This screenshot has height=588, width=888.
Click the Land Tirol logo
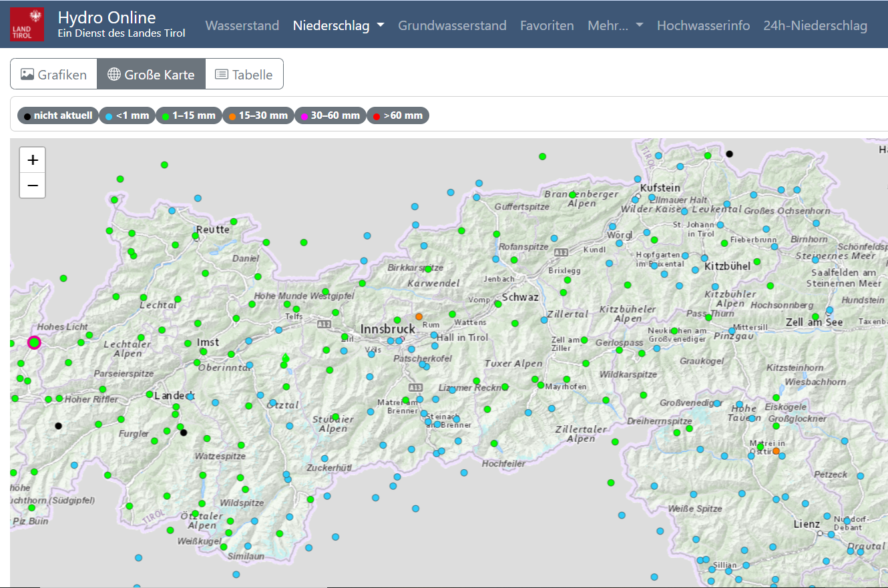pyautogui.click(x=27, y=25)
